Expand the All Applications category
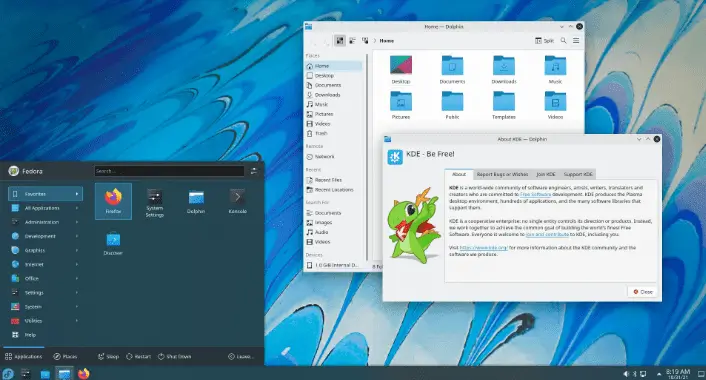 pyautogui.click(x=45, y=208)
